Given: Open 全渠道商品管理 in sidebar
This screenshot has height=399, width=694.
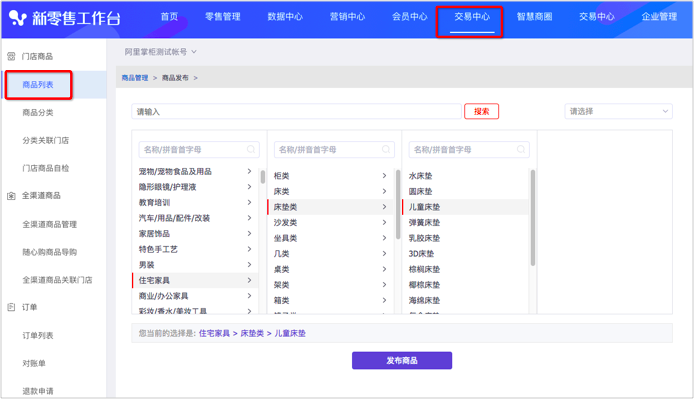Looking at the screenshot, I should [50, 225].
